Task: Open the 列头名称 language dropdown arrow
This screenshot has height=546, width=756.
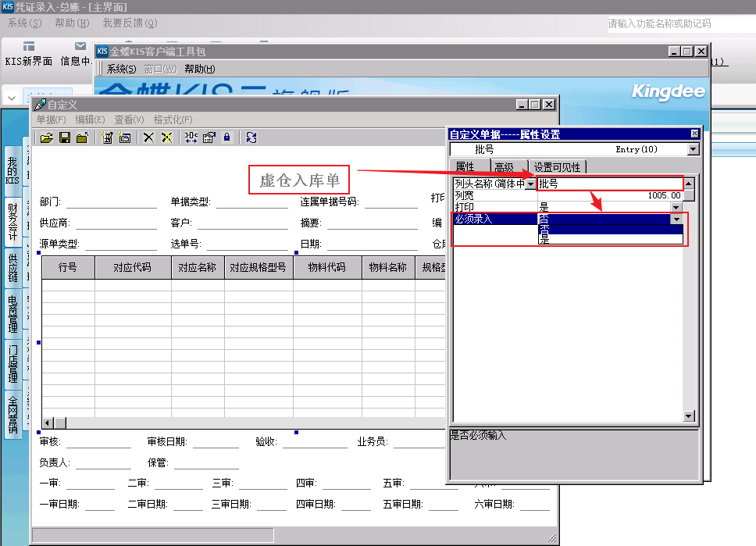Action: tap(531, 184)
